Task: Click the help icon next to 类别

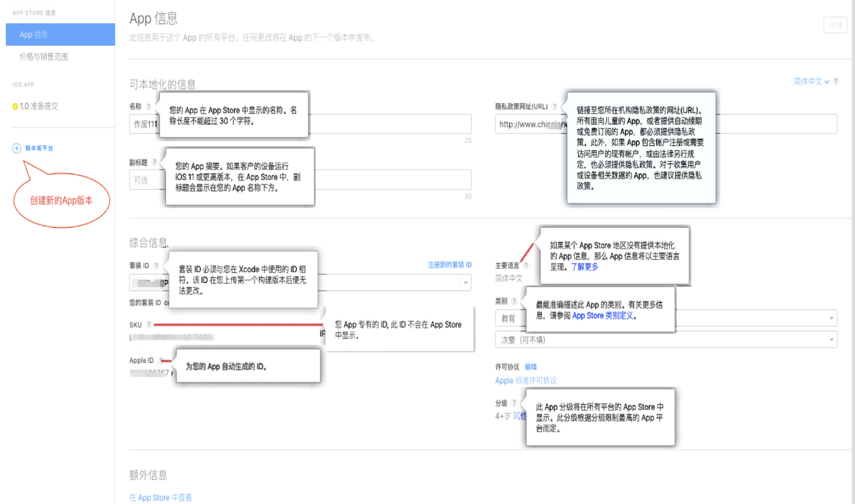Action: 514,301
